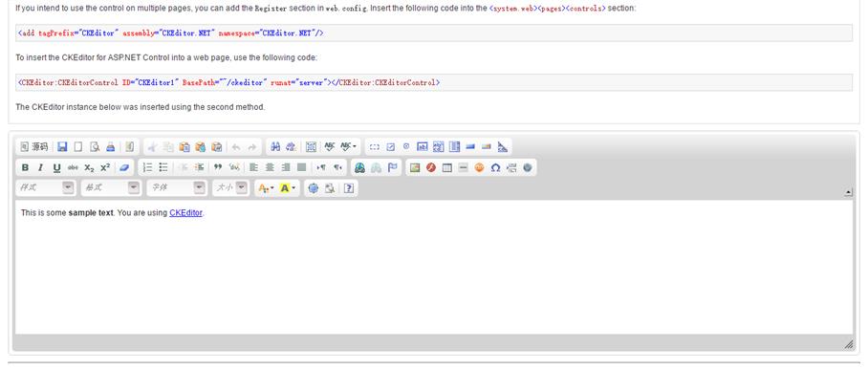This screenshot has width=868, height=370.
Task: Insert a textarea field
Action: click(x=439, y=147)
